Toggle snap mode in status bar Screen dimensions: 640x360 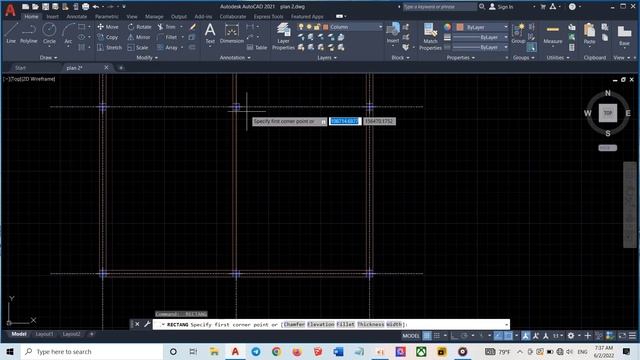coord(437,336)
